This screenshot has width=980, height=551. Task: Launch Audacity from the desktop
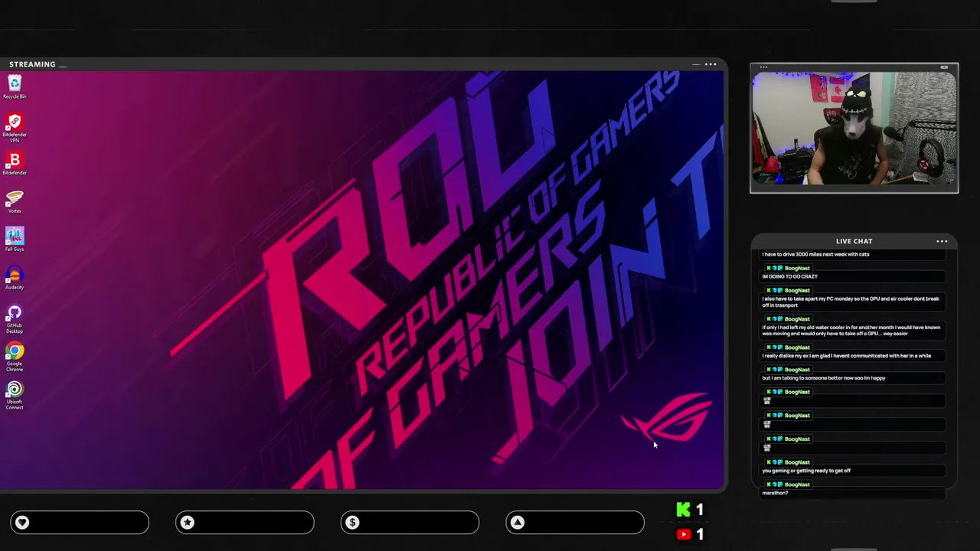pos(15,278)
